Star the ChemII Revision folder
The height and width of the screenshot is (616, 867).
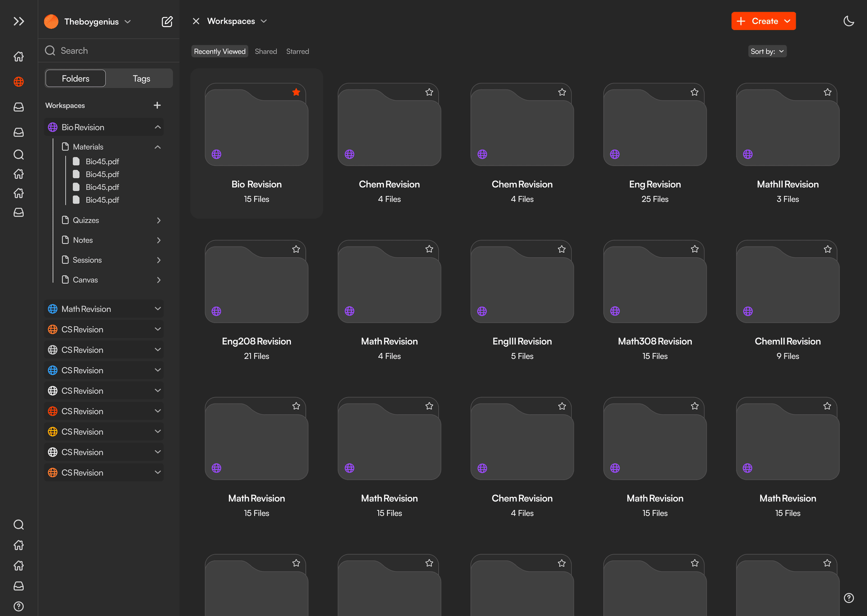coord(827,249)
